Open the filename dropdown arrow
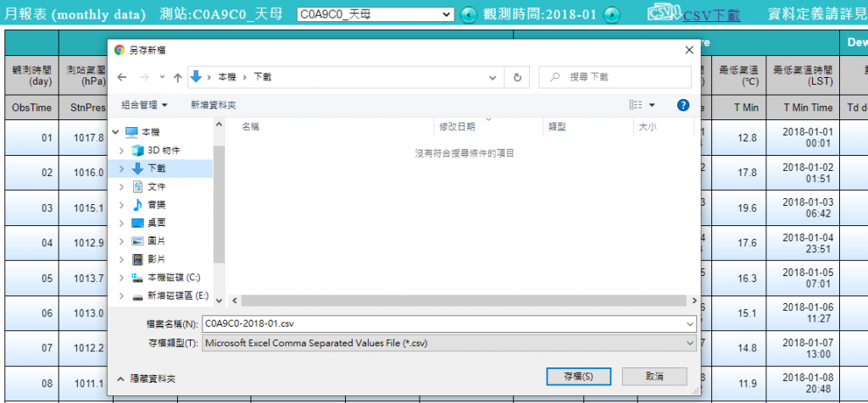The image size is (868, 403). (690, 324)
